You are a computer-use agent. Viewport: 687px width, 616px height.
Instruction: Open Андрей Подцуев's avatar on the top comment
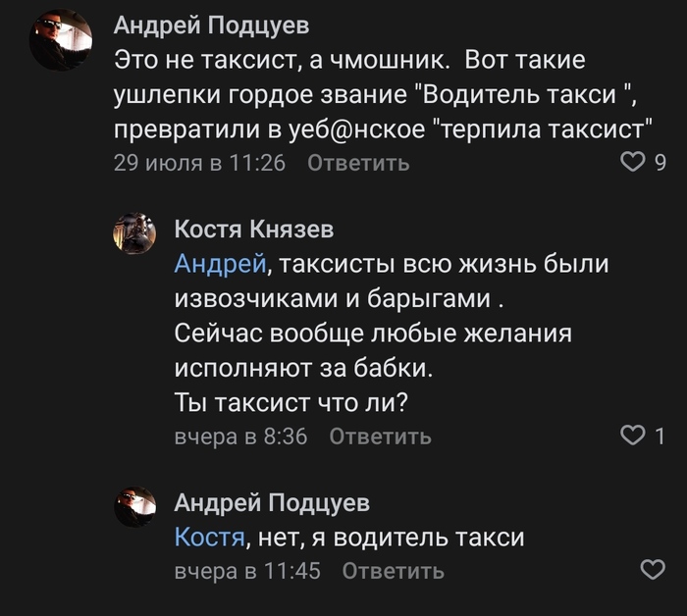pos(62,39)
